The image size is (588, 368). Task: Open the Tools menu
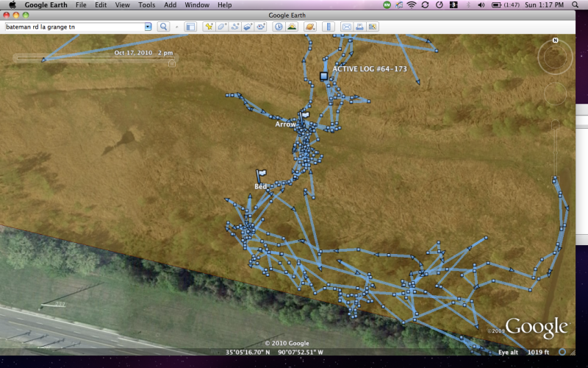point(146,5)
